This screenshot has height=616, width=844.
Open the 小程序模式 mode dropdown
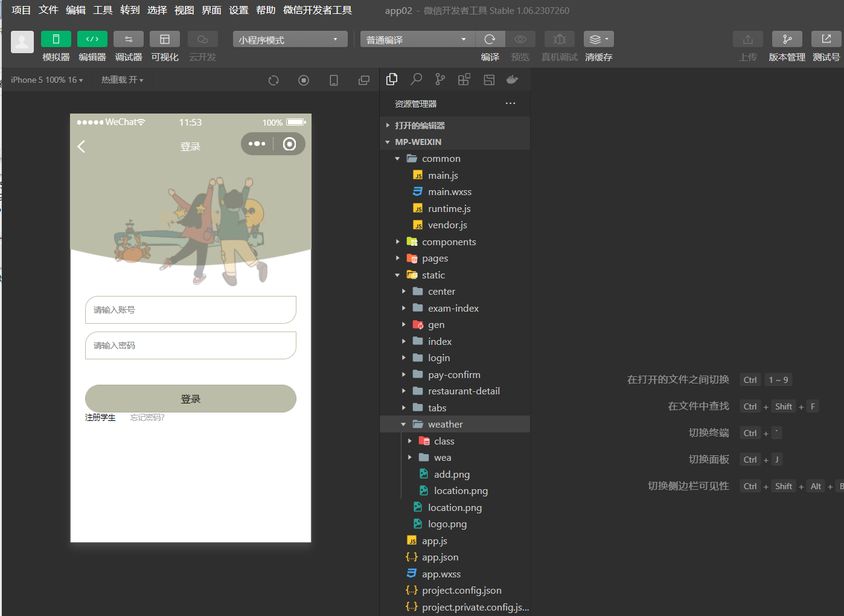pyautogui.click(x=290, y=39)
